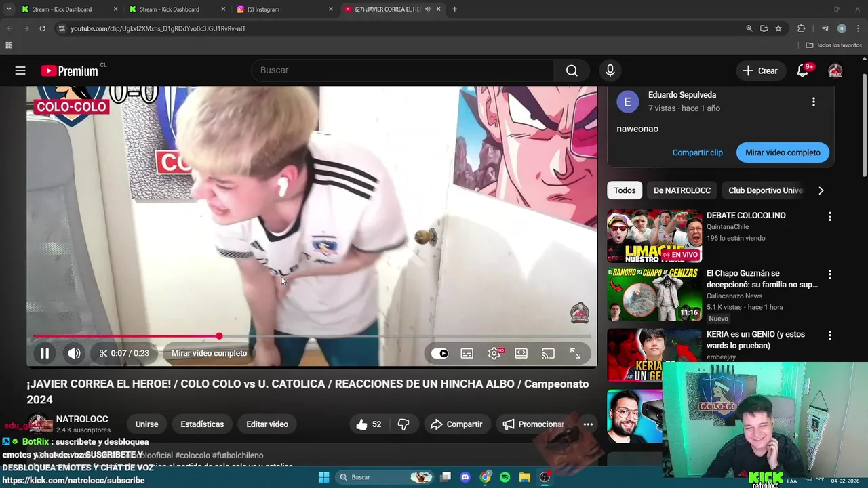Open the clip options three-dot menu
This screenshot has width=868, height=488.
pyautogui.click(x=813, y=102)
